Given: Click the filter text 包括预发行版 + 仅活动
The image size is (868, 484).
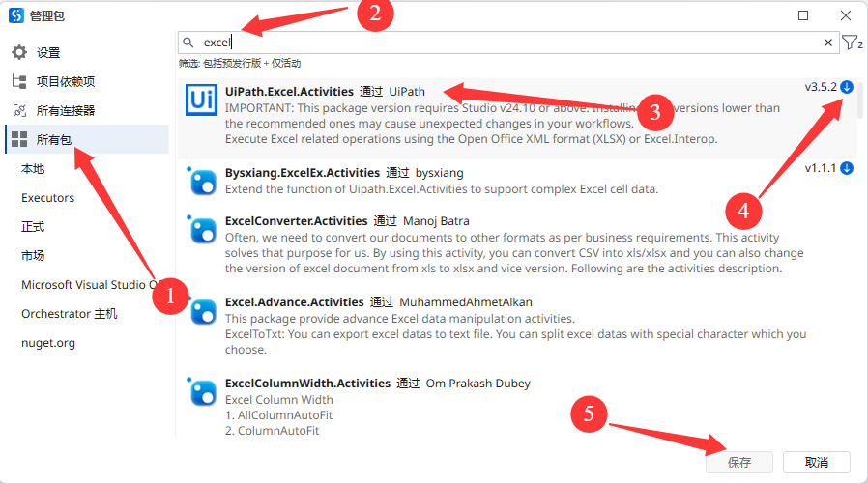Looking at the screenshot, I should click(252, 63).
